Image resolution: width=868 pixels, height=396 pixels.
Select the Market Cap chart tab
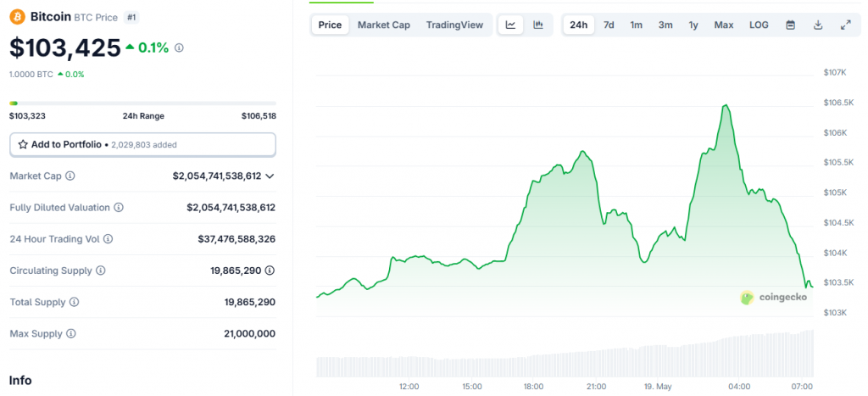point(384,25)
